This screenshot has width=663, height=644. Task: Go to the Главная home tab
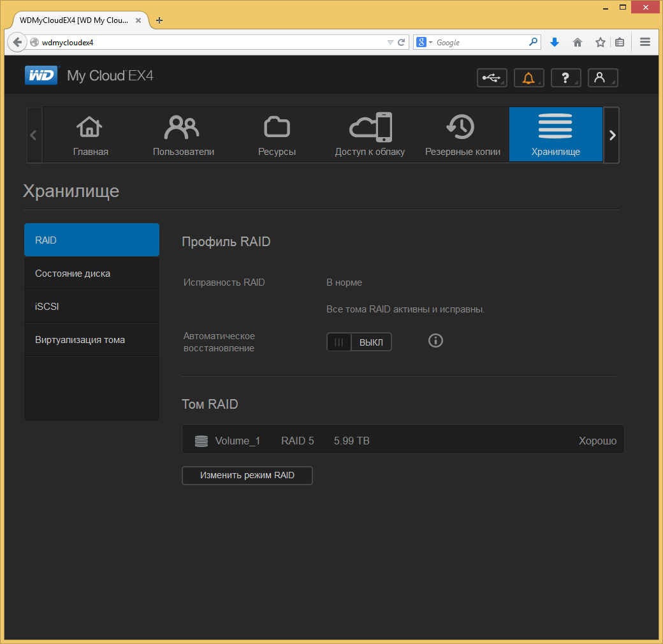(x=90, y=135)
